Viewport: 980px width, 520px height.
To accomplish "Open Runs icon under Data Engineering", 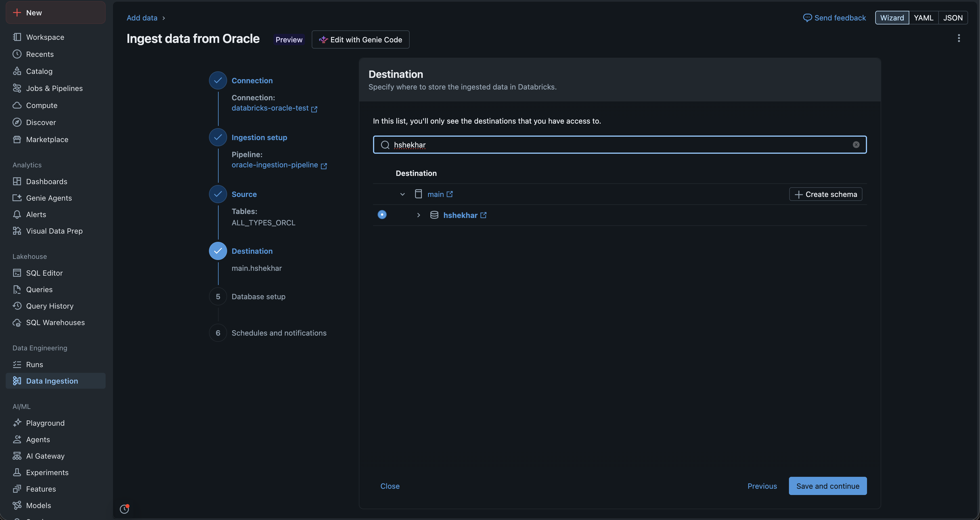I will coord(17,364).
